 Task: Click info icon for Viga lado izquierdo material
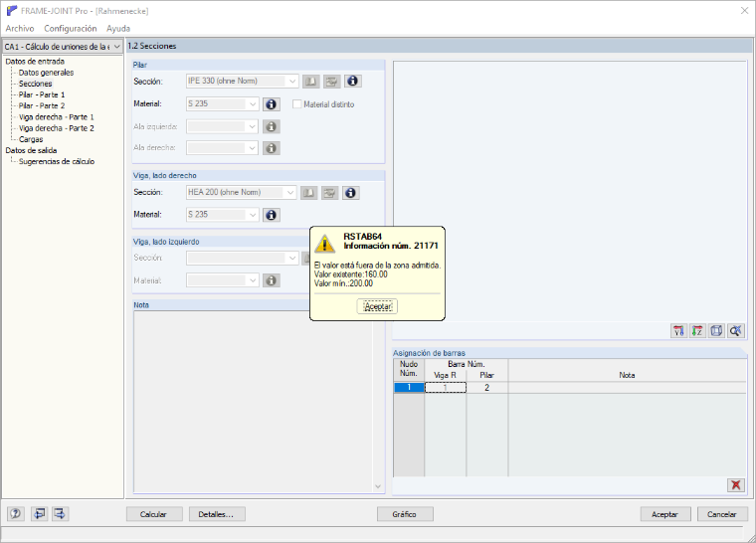(271, 280)
